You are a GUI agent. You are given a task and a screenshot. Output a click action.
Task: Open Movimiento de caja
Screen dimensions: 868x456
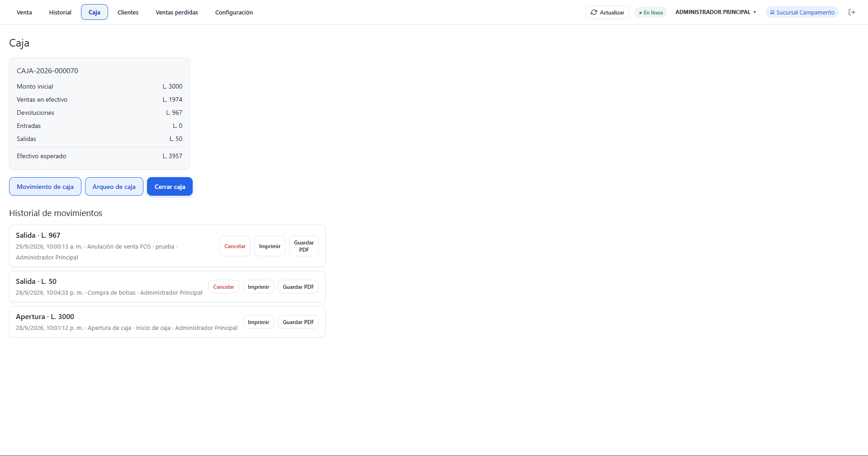45,187
